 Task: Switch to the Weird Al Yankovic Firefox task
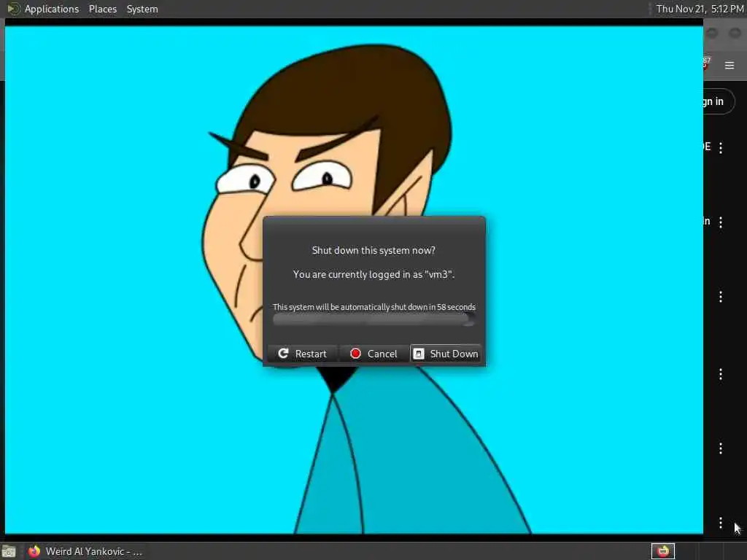pyautogui.click(x=85, y=551)
